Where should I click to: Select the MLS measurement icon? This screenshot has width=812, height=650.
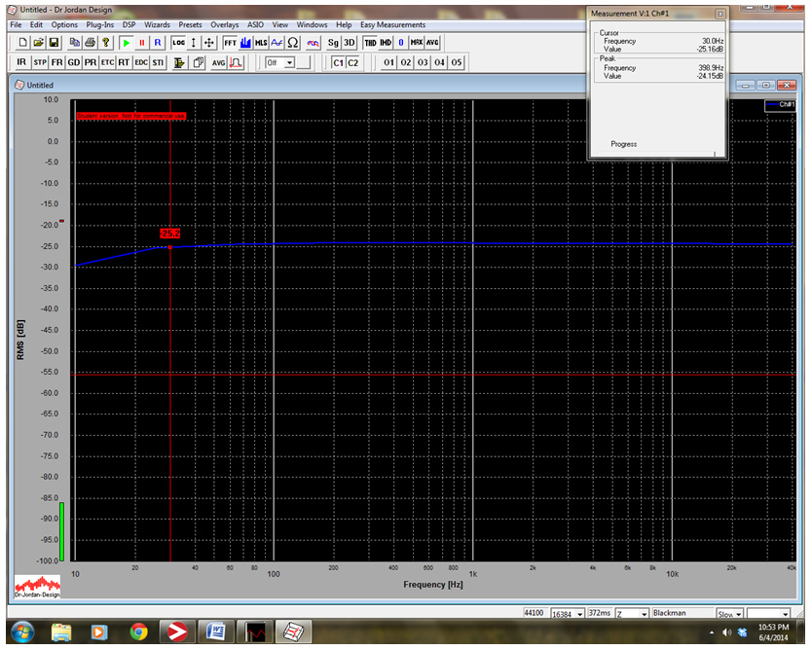coord(261,43)
